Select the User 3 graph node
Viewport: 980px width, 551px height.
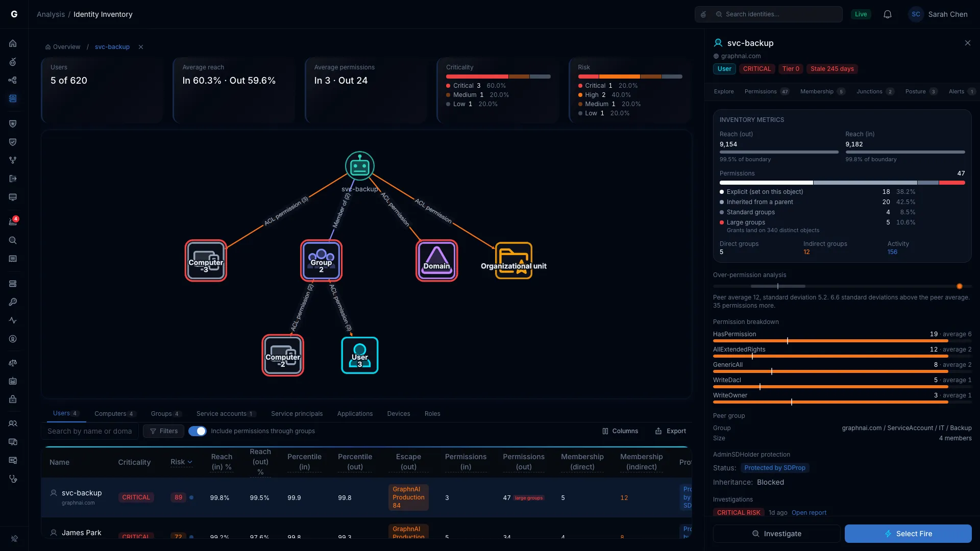coord(360,356)
